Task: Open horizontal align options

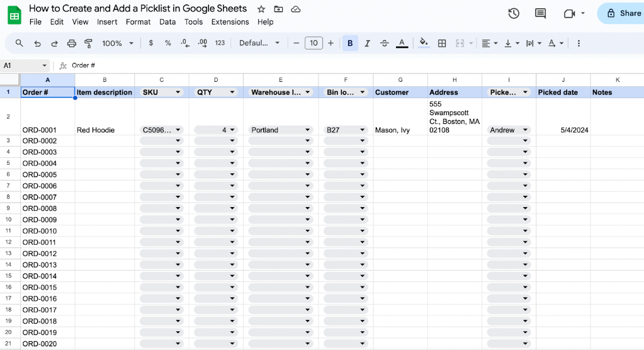Action: [489, 43]
